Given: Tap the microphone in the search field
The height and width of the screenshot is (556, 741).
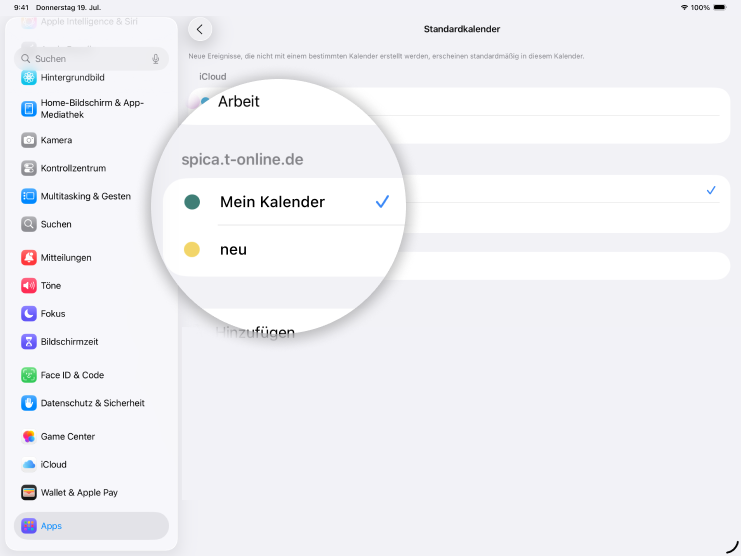Looking at the screenshot, I should pos(156,59).
